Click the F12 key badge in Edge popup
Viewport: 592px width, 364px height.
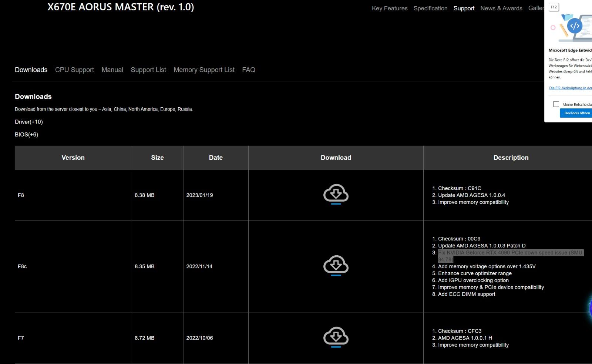point(554,7)
